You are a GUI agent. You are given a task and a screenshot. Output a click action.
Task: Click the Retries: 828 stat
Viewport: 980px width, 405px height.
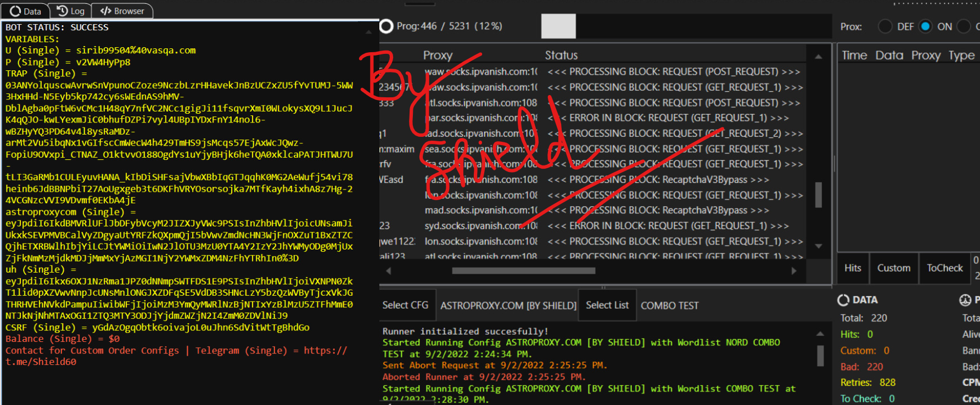point(868,382)
